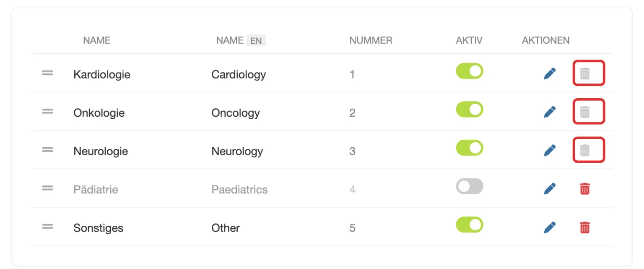Deactivate the Neurologie toggle

click(x=470, y=148)
